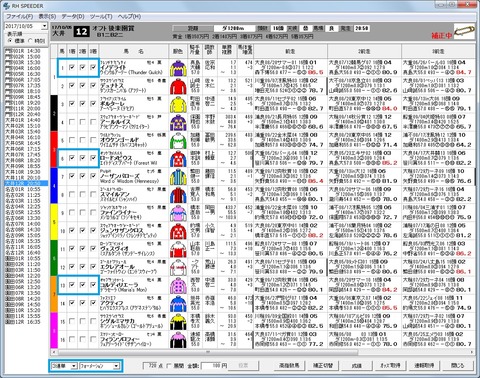The image size is (480, 378).
Task: Click the yellow silks icon for horse 3
Action: tap(178, 104)
